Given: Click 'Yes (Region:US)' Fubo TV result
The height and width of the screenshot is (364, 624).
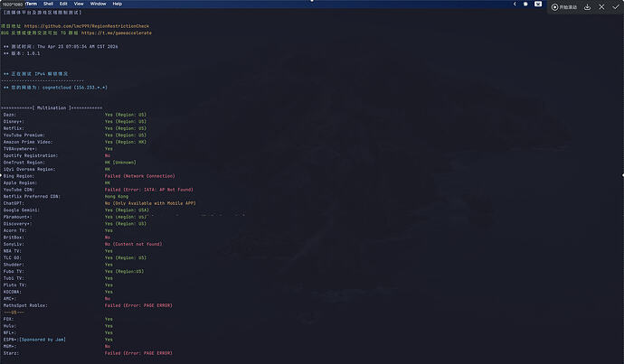Looking at the screenshot, I should 125,271.
